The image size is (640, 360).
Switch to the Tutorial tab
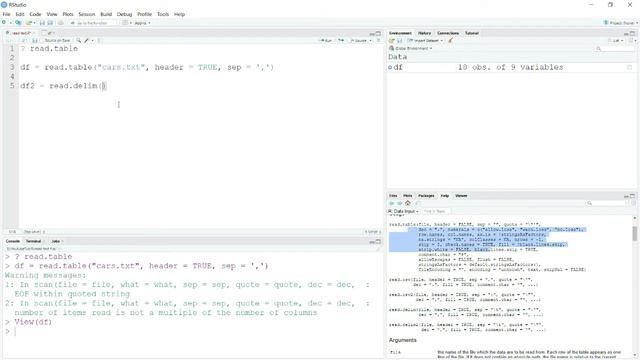471,33
